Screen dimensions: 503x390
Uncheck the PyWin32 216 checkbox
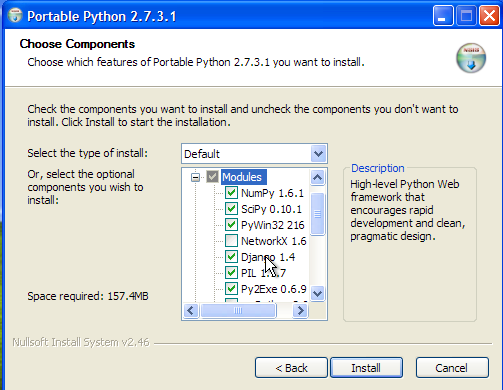(x=231, y=225)
